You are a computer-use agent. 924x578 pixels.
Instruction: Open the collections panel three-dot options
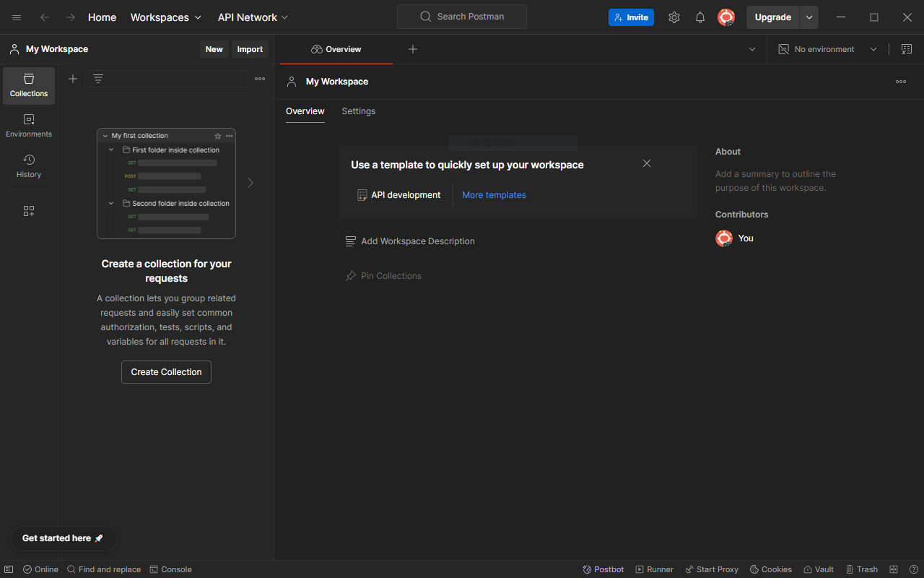tap(260, 79)
